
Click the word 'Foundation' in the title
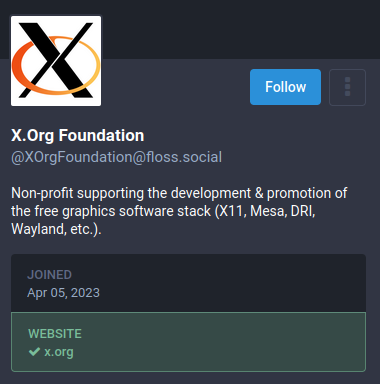pos(102,136)
